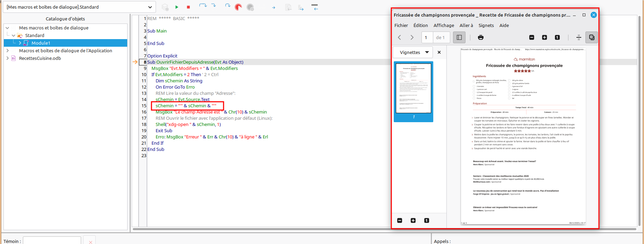This screenshot has height=244, width=644.
Task: Click the page number field showing 1
Action: coord(427,37)
